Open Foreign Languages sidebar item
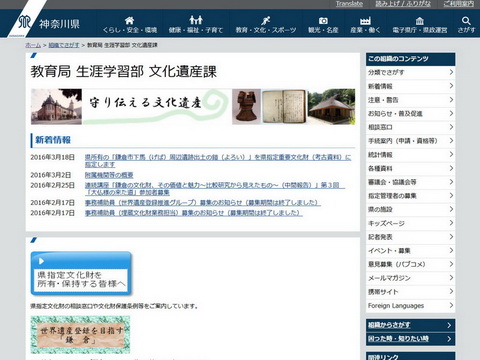Viewport: 480px width, 360px height. (410, 306)
